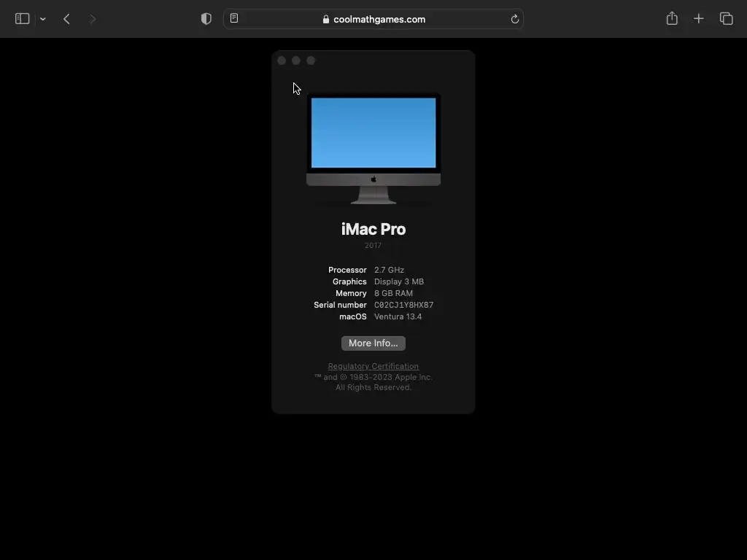
Task: Open the Share icon
Action: click(672, 18)
